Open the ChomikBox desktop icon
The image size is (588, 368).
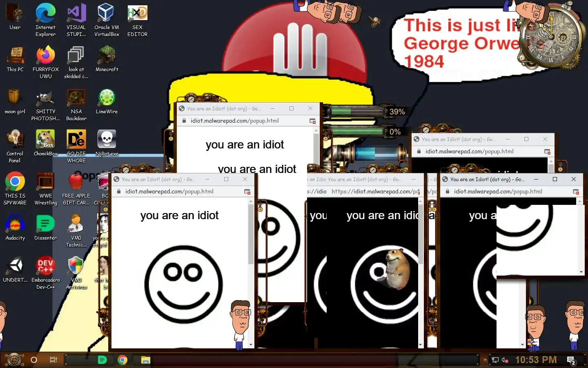[45, 143]
